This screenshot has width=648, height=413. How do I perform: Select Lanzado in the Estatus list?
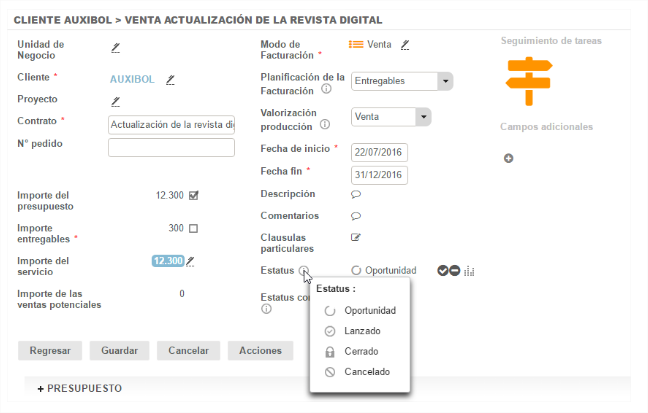[x=361, y=331]
